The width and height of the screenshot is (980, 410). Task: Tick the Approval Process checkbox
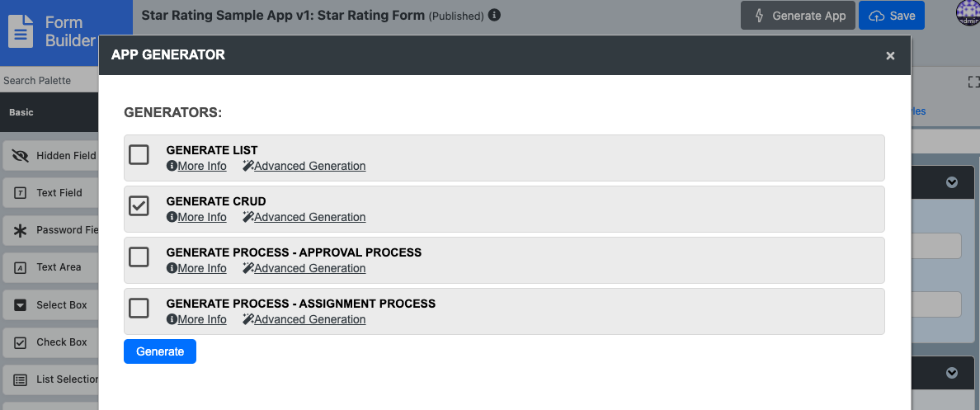[x=139, y=257]
